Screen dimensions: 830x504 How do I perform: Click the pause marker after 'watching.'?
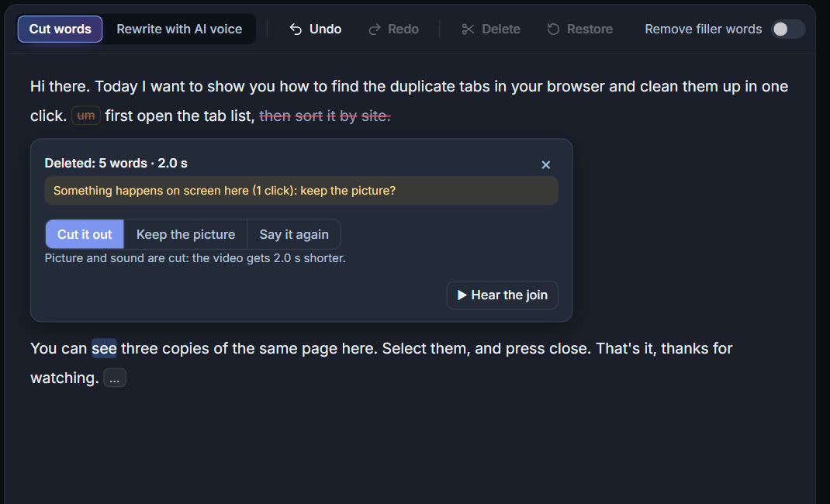click(x=114, y=378)
